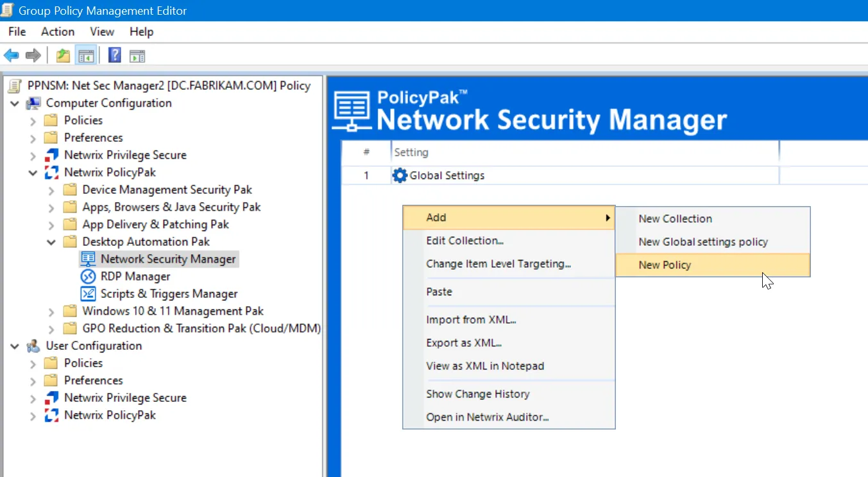Image resolution: width=868 pixels, height=477 pixels.
Task: Select the PPNSM: Net Sec Manager2 root node
Action: (169, 86)
